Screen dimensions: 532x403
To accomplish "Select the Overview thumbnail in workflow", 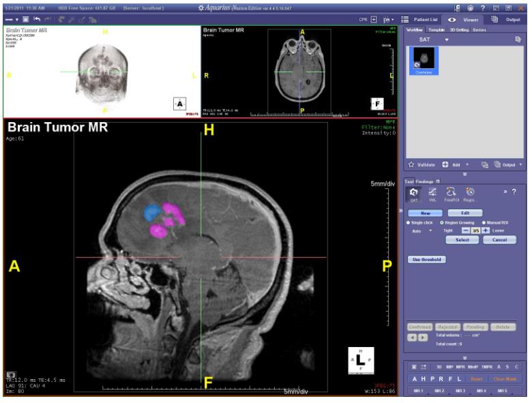I will 424,61.
